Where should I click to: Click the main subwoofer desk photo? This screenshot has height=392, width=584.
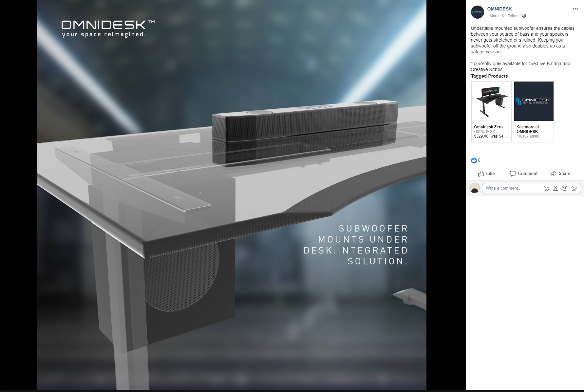coord(232,195)
